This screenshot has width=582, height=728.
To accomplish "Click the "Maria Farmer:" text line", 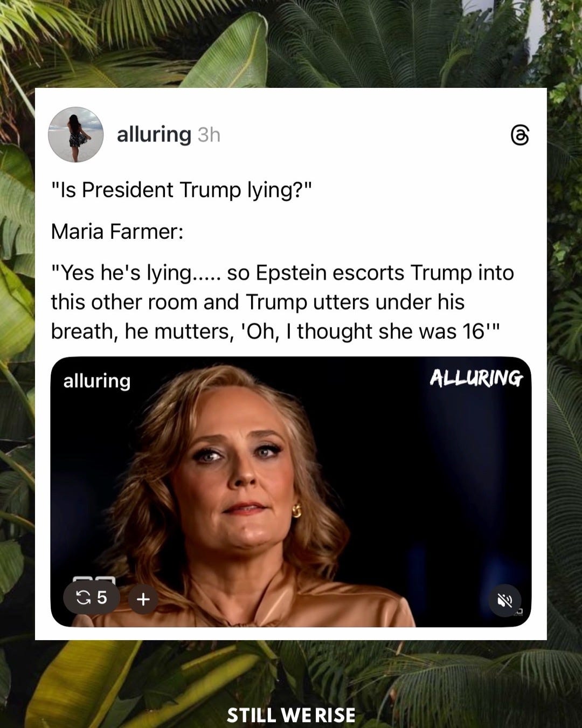I will tap(117, 231).
